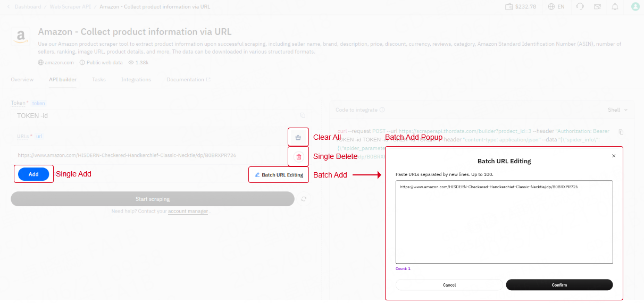Click Cancel in Batch URL Editing
Image resolution: width=644 pixels, height=303 pixels.
(x=449, y=285)
